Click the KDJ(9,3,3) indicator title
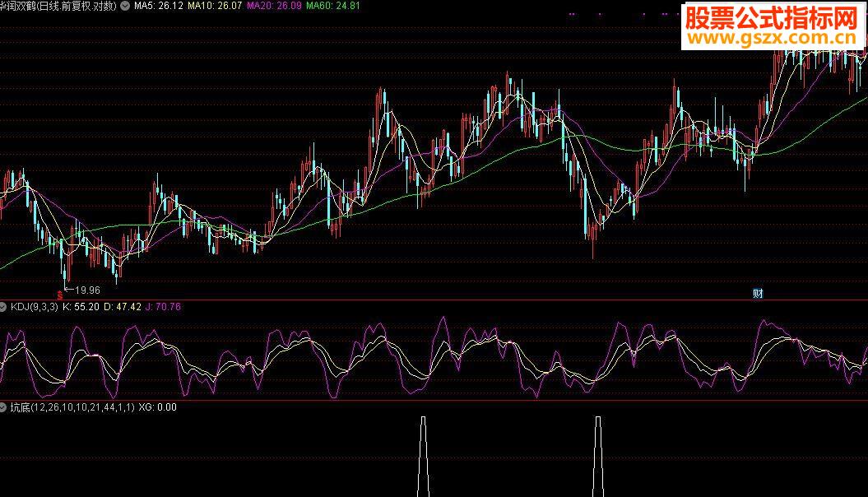Screen dimensions: 868x497 (35, 307)
